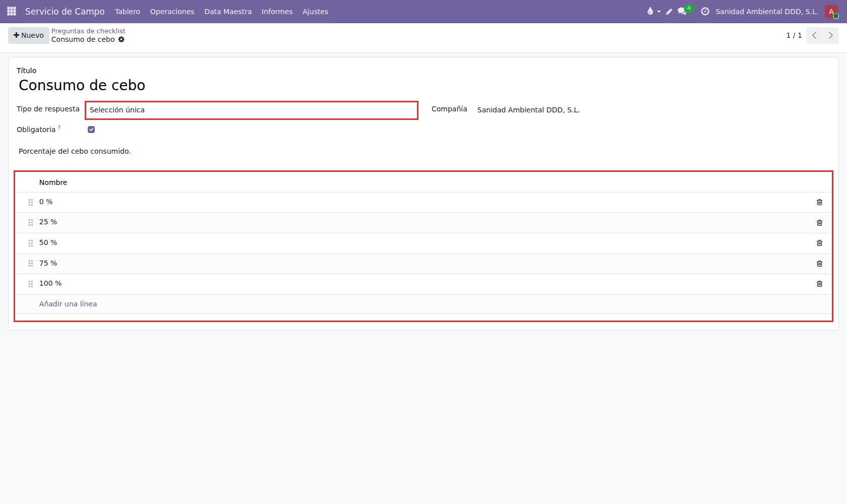The height and width of the screenshot is (504, 847).
Task: Delete the 100 % row with trash icon
Action: point(819,284)
